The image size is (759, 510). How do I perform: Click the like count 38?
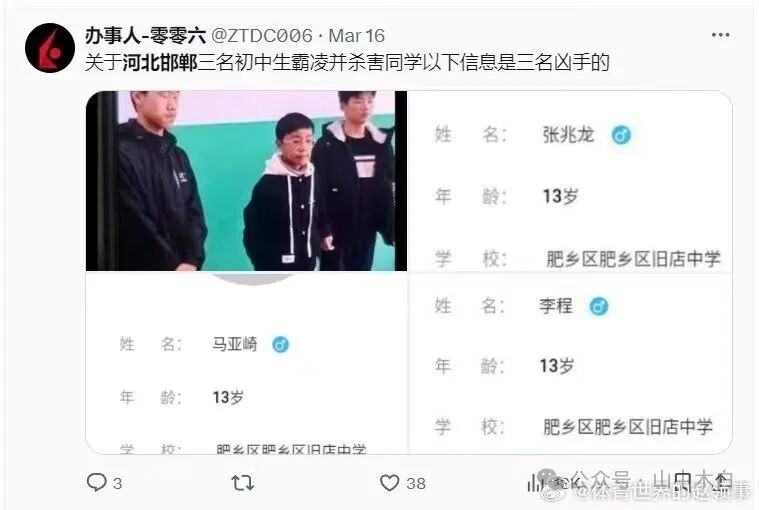click(416, 483)
